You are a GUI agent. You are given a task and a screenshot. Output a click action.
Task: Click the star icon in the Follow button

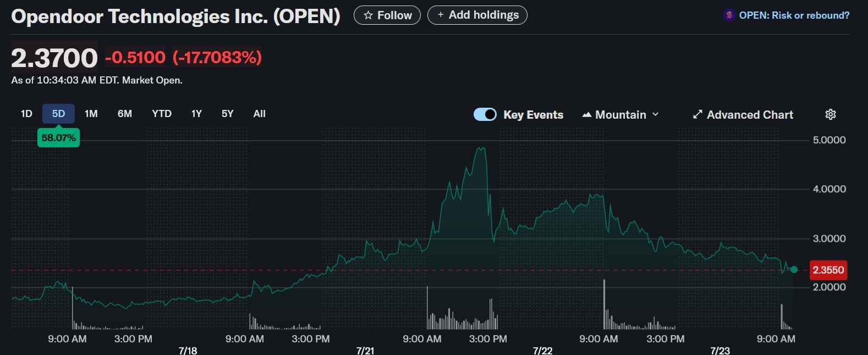click(x=369, y=15)
